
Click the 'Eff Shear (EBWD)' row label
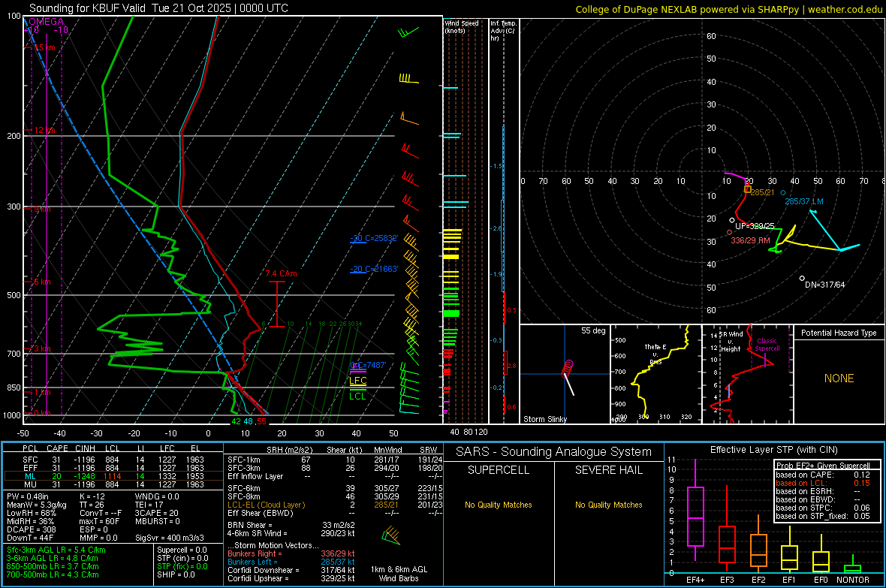(x=260, y=513)
